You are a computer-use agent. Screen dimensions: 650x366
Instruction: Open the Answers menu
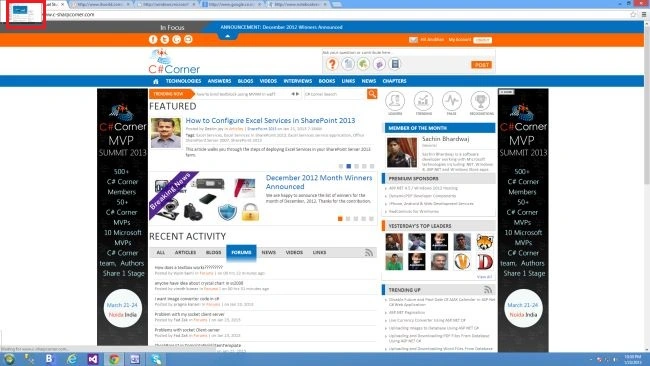[219, 81]
